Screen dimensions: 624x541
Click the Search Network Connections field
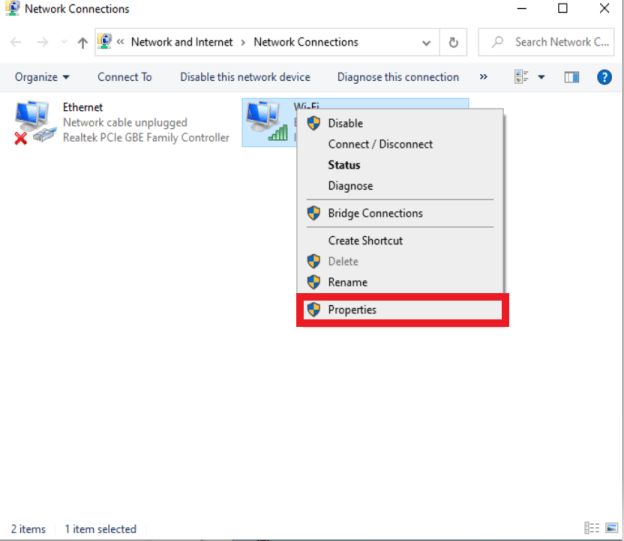pyautogui.click(x=546, y=42)
